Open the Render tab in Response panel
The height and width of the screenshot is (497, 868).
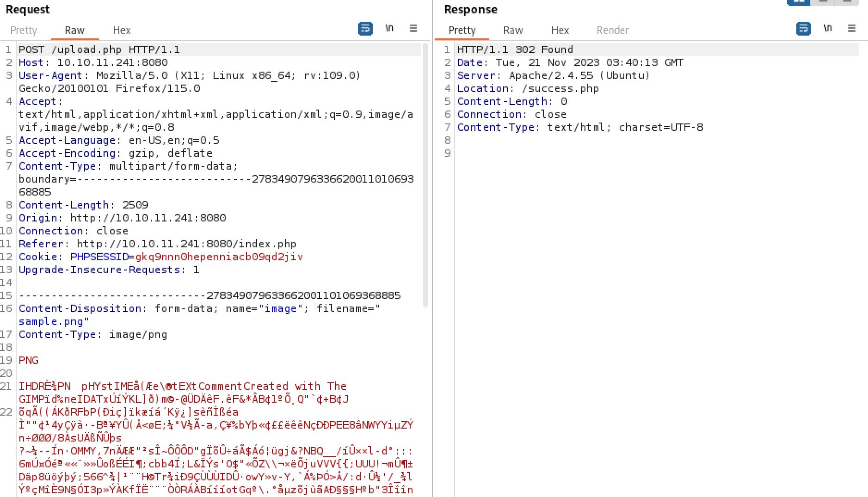coord(612,31)
